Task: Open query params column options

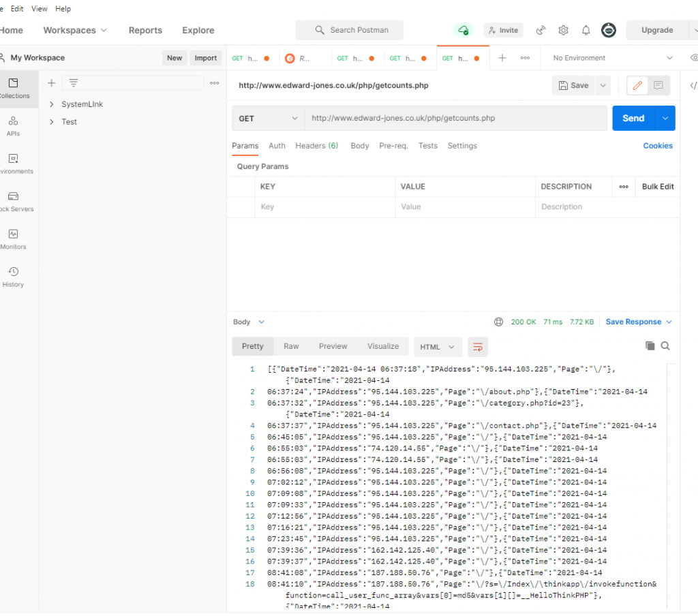Action: [x=624, y=187]
